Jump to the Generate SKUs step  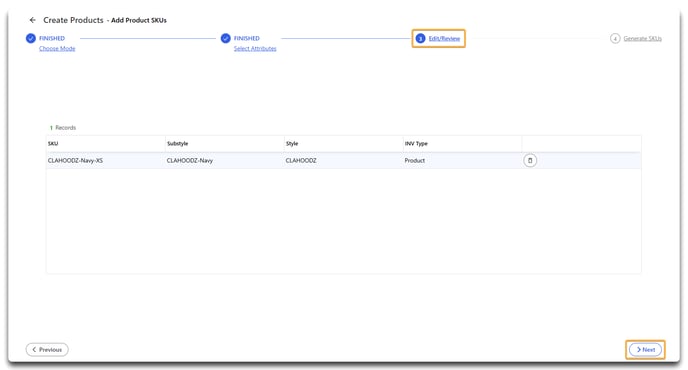coord(642,39)
